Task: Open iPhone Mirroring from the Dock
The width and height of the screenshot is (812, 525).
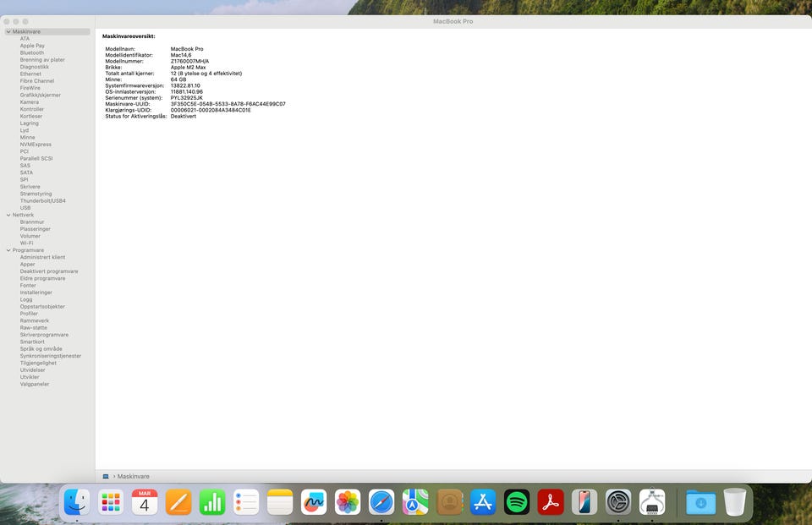Action: 584,501
